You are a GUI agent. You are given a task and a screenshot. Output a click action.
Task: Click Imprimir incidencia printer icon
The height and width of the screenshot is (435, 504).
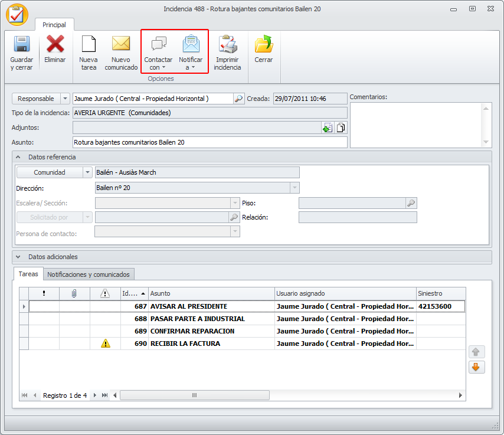point(228,44)
